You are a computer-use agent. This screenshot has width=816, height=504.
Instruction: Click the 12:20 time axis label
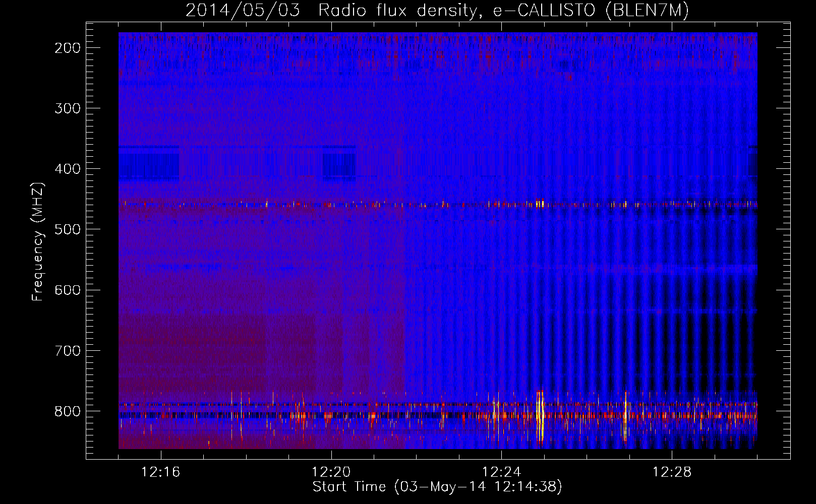tap(331, 472)
